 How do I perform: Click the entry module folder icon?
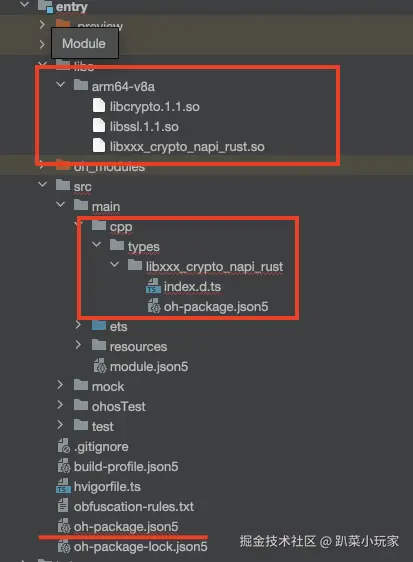click(46, 6)
